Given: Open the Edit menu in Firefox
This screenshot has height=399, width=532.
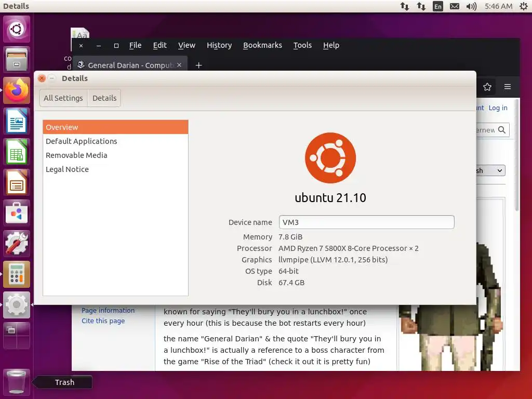Looking at the screenshot, I should pos(160,45).
